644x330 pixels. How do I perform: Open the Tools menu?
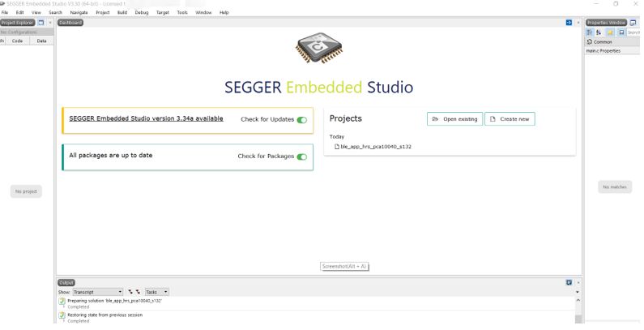click(x=182, y=12)
